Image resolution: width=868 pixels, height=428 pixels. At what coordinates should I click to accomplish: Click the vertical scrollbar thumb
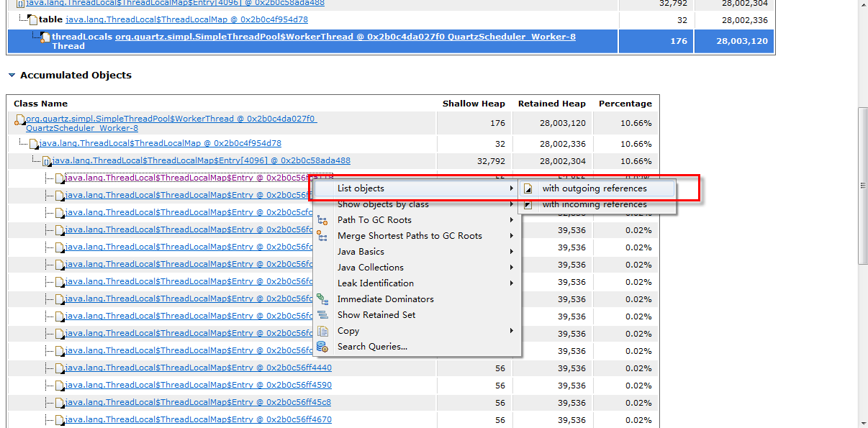click(862, 185)
